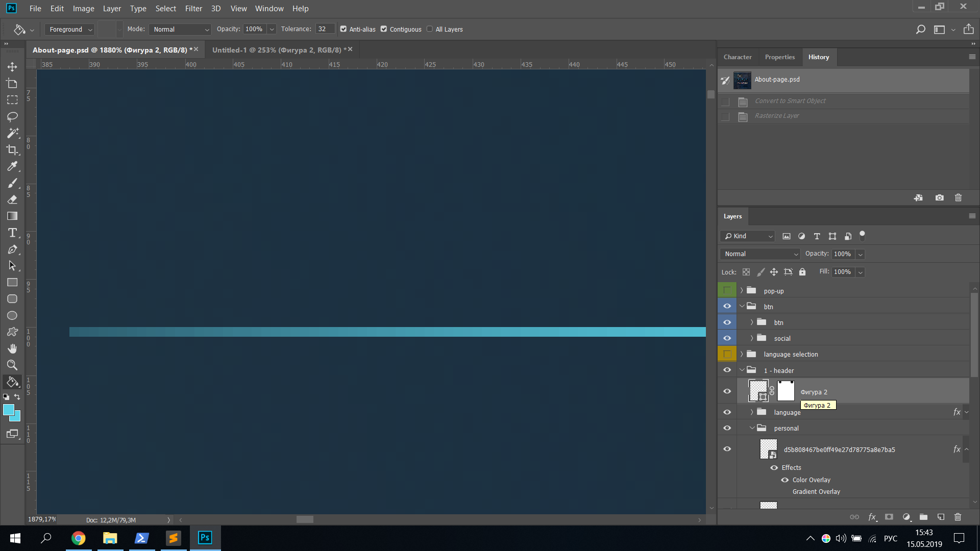Create a new group in Layers panel
The image size is (980, 551).
tap(923, 517)
